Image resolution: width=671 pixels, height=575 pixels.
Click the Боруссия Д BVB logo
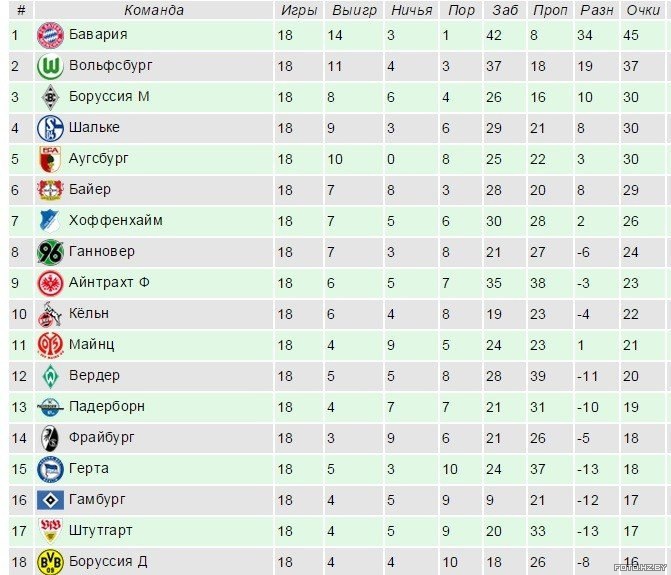coord(50,562)
